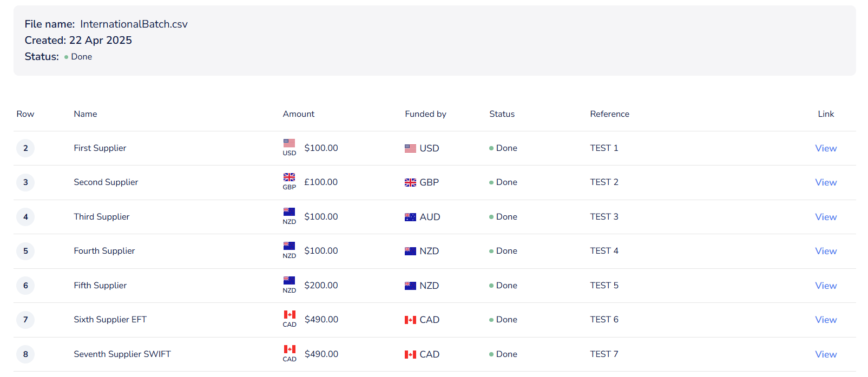868x377 pixels.
Task: Click the Second Supplier name
Action: tap(106, 182)
